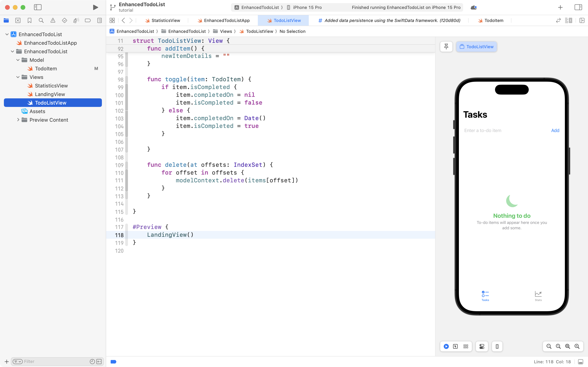Open the Breakpoint navigator tag icon
588x367 pixels.
point(88,20)
